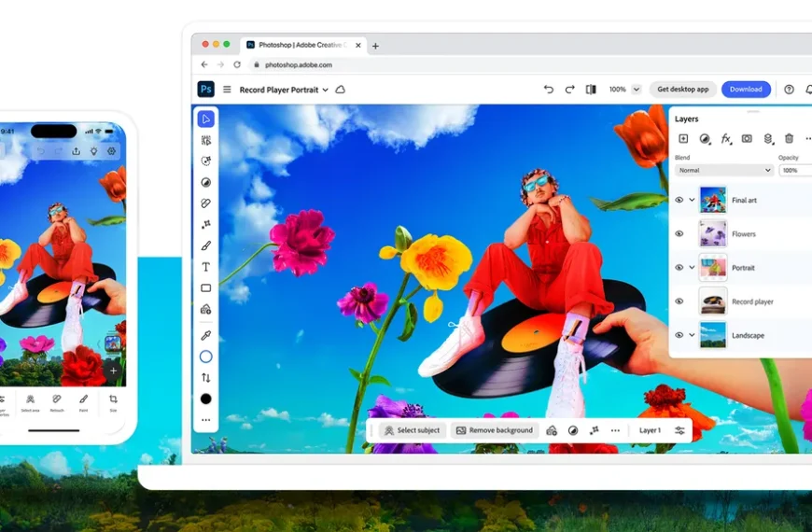Viewport: 812px width, 532px height.
Task: Select the Record player layer thumbnail
Action: 712,301
